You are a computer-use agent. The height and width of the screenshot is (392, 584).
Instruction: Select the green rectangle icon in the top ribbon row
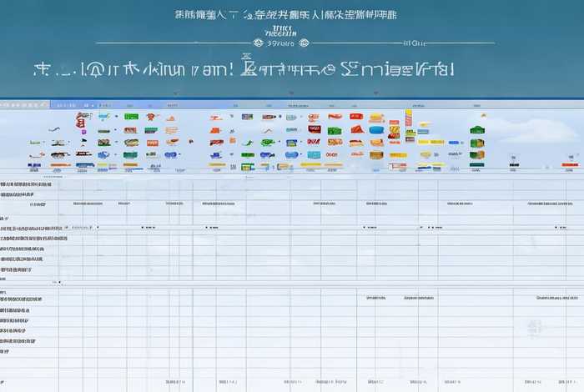[x=131, y=118]
